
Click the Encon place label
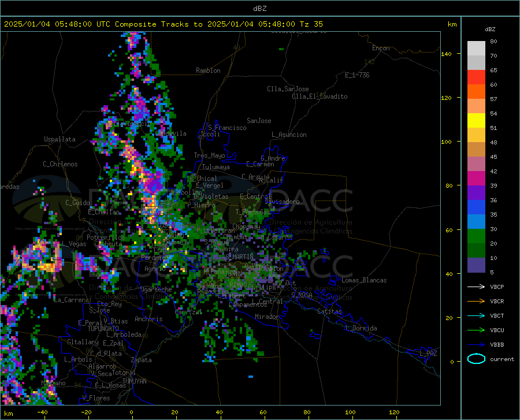click(381, 48)
